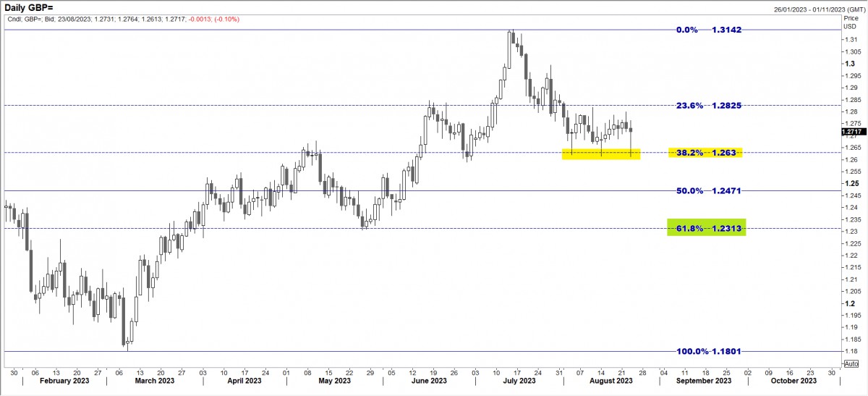
Task: Click the current price tag 1.2717
Action: click(851, 132)
